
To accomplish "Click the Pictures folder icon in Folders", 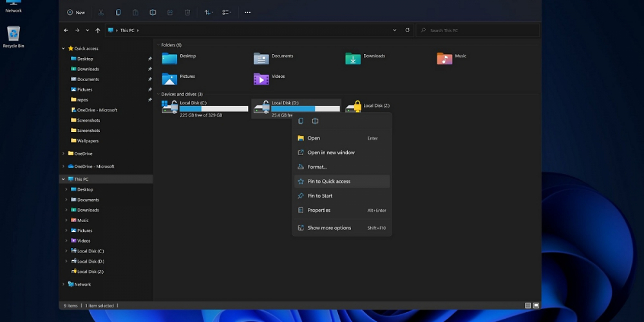I will [x=169, y=79].
